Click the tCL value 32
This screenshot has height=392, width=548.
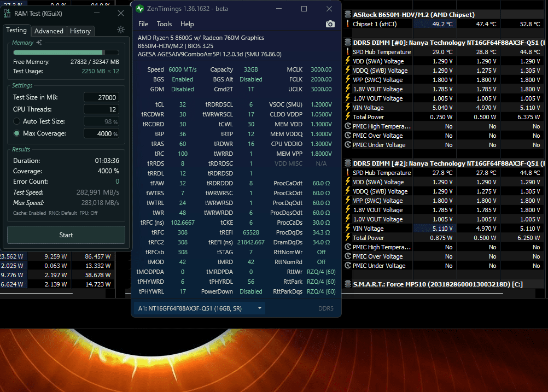(x=183, y=104)
